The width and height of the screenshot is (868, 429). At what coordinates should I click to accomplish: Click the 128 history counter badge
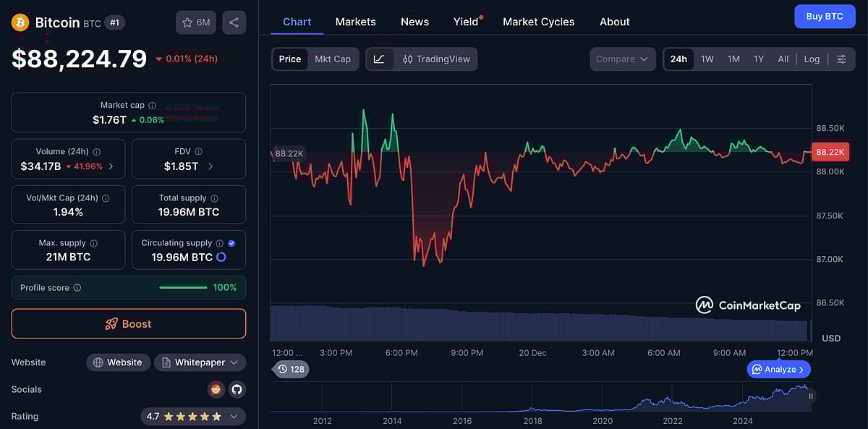(291, 369)
